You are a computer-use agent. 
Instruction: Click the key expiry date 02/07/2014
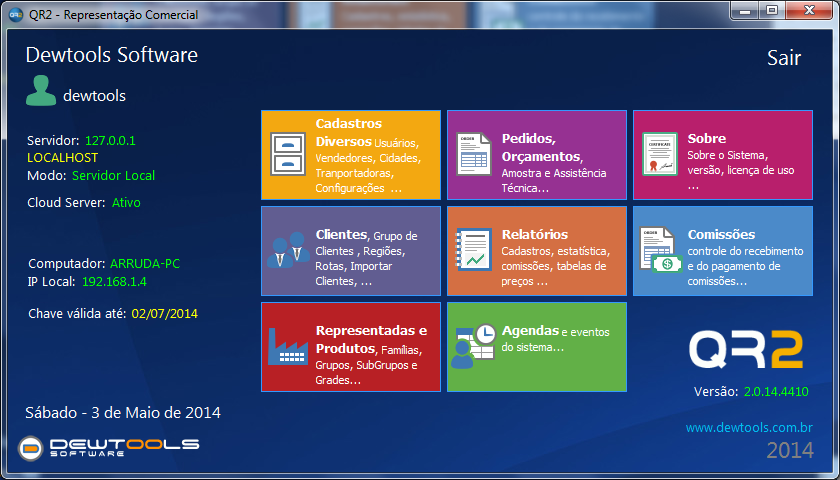click(x=164, y=313)
